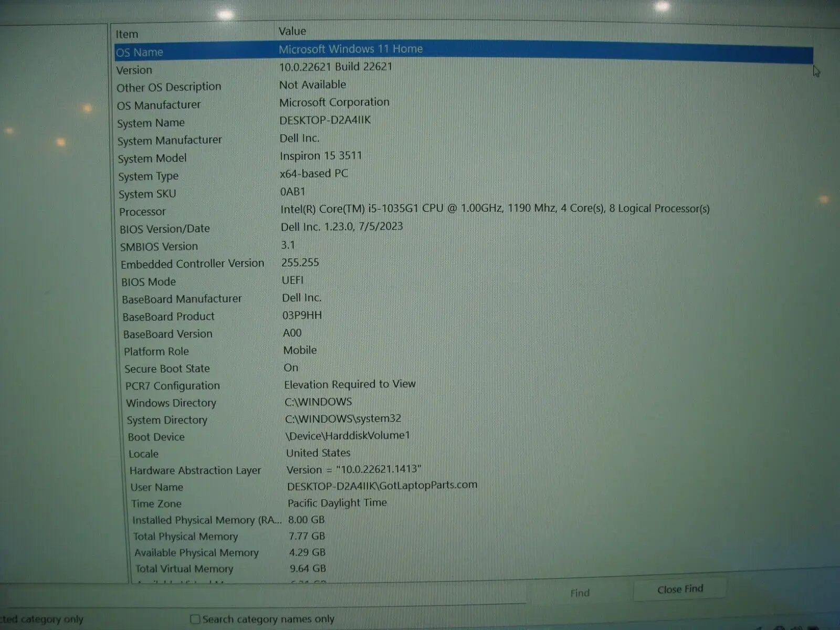Select the Version item in the list
Screen dimensions: 840x630
[x=134, y=70]
